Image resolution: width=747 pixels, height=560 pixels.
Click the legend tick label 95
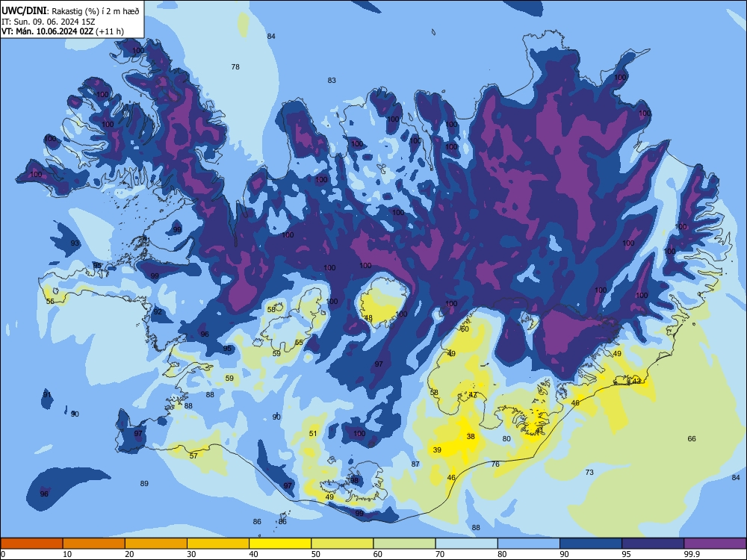[x=627, y=554]
